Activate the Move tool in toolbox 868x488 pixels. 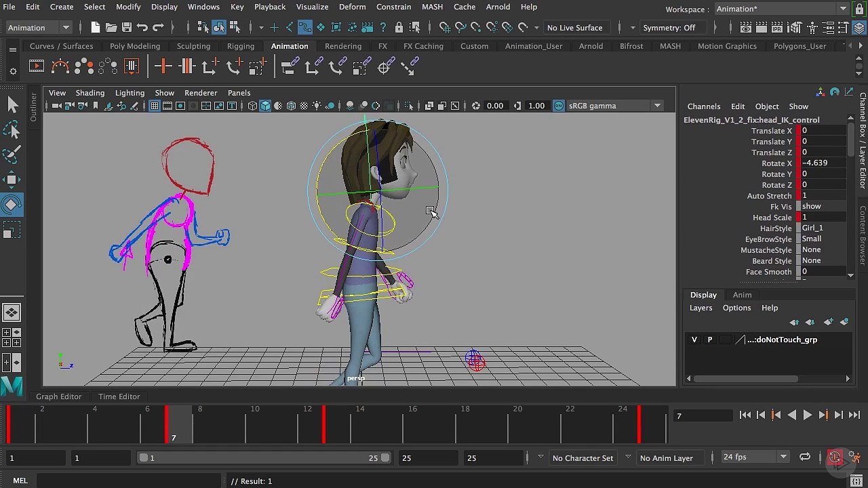coord(12,180)
